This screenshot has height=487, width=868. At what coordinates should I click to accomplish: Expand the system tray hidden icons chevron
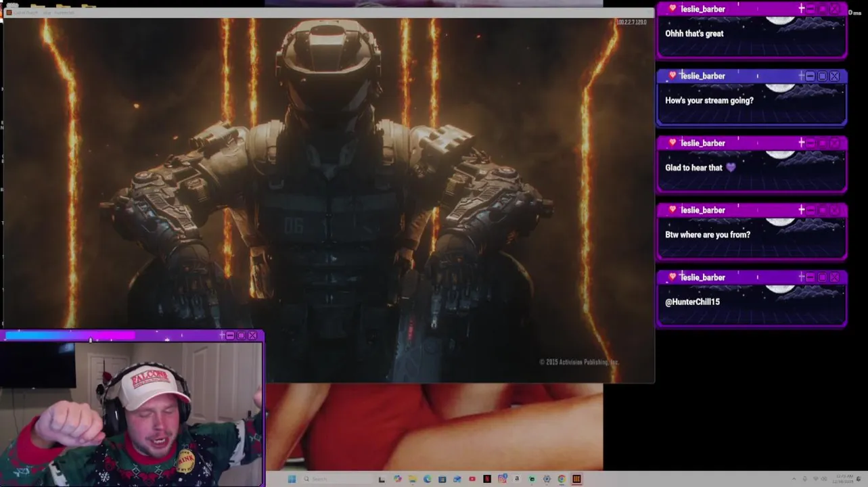point(794,479)
